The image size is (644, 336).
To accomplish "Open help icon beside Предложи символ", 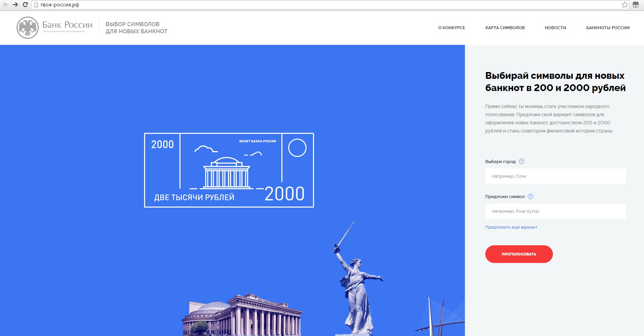I will (530, 196).
